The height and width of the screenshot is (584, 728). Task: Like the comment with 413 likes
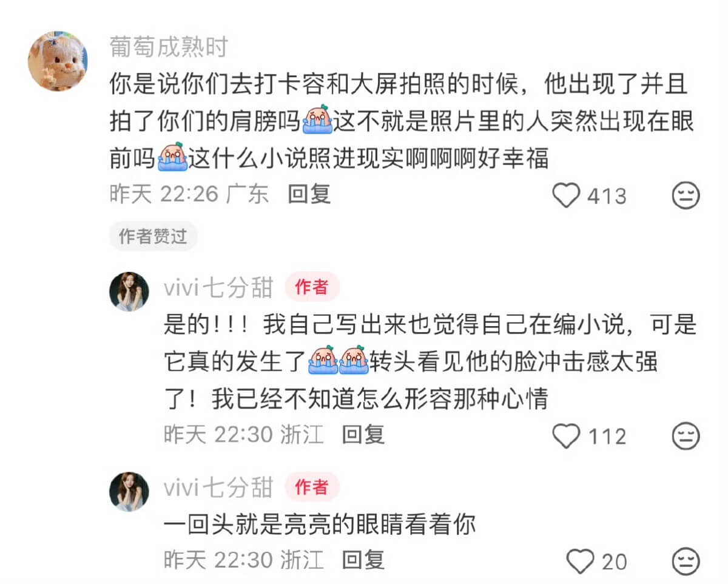568,195
